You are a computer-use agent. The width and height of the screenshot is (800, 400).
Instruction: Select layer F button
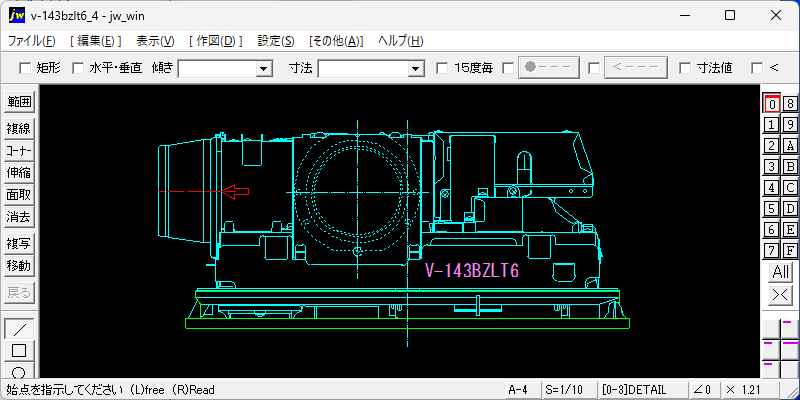(x=790, y=251)
